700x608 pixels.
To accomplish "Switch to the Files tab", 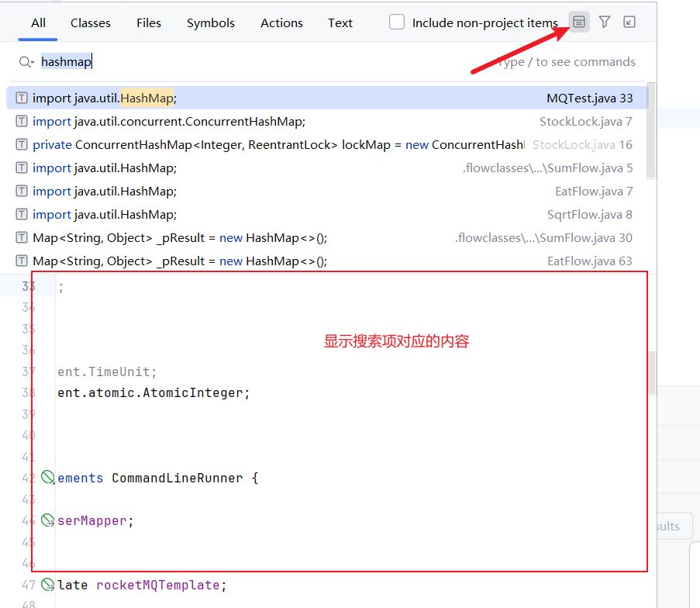I will point(149,22).
